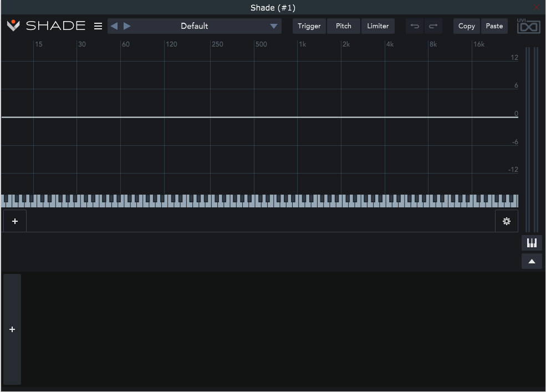Image resolution: width=546 pixels, height=392 pixels.
Task: Paste the copied settings
Action: point(494,26)
